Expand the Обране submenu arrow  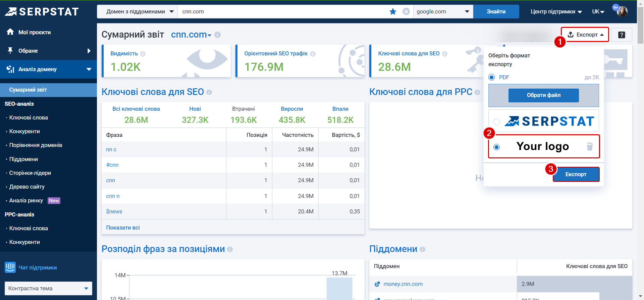[89, 51]
